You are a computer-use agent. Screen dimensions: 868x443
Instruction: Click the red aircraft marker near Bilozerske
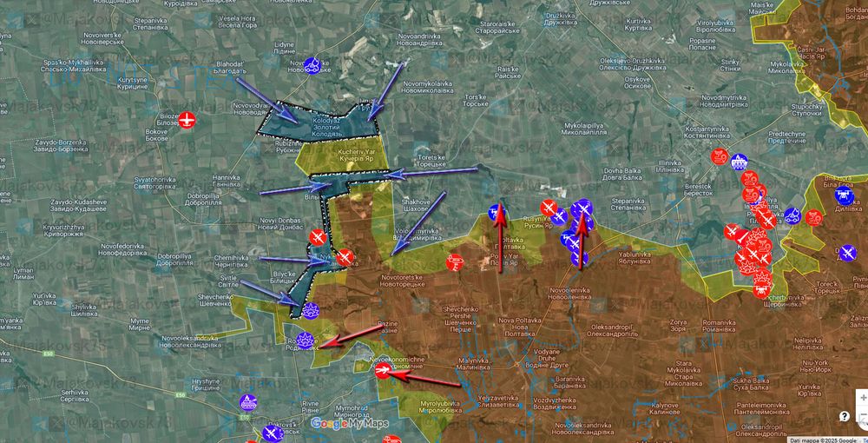[x=187, y=120]
